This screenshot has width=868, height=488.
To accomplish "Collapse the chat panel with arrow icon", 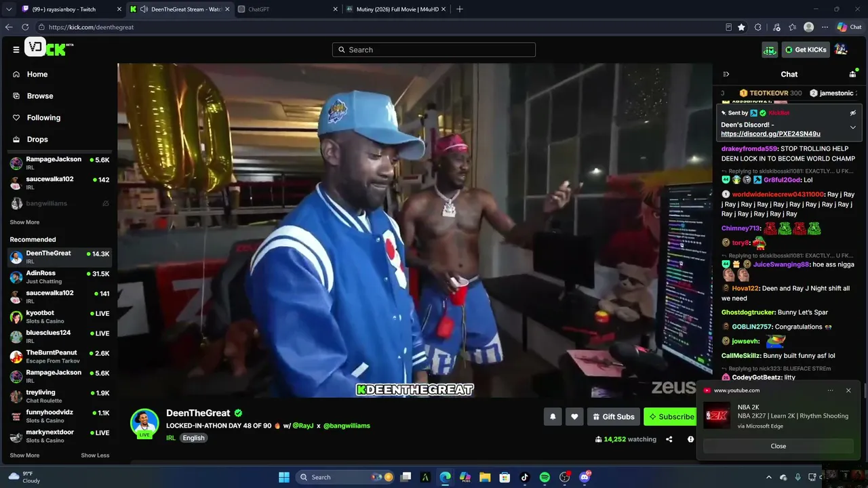I will coord(726,75).
